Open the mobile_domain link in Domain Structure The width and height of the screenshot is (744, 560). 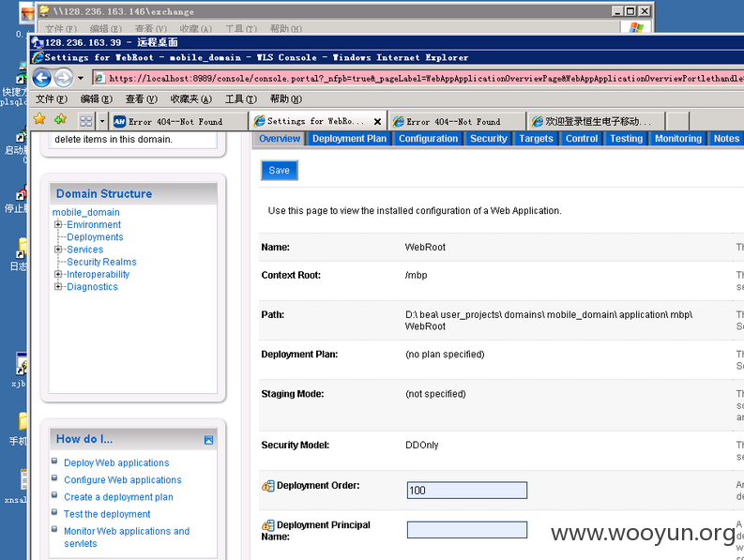coord(86,212)
